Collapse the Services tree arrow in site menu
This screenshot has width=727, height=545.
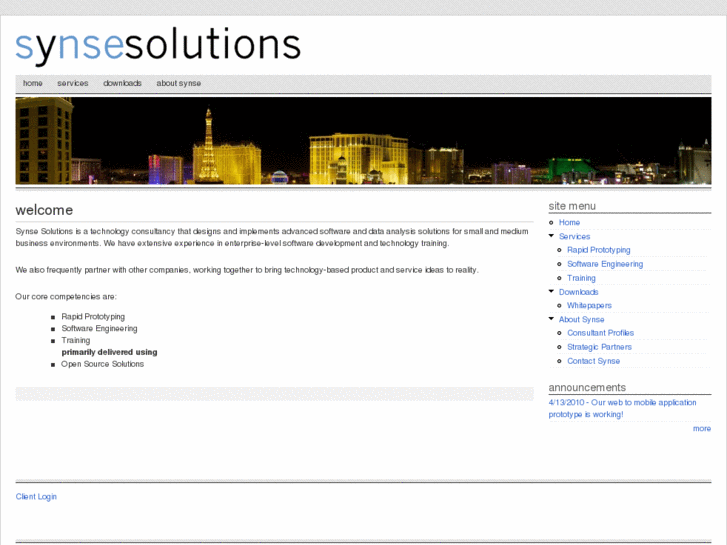[551, 236]
